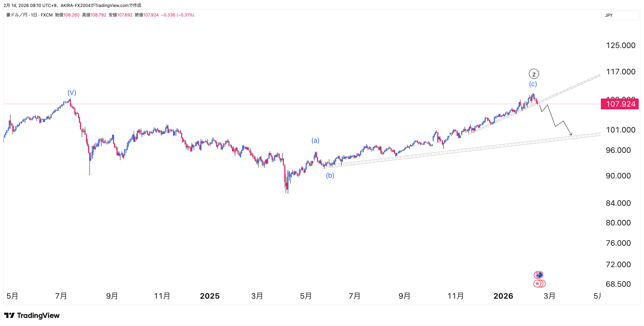Screen dimensions: 644x326
Task: Click the 2026 label on time axis
Action: [503, 296]
